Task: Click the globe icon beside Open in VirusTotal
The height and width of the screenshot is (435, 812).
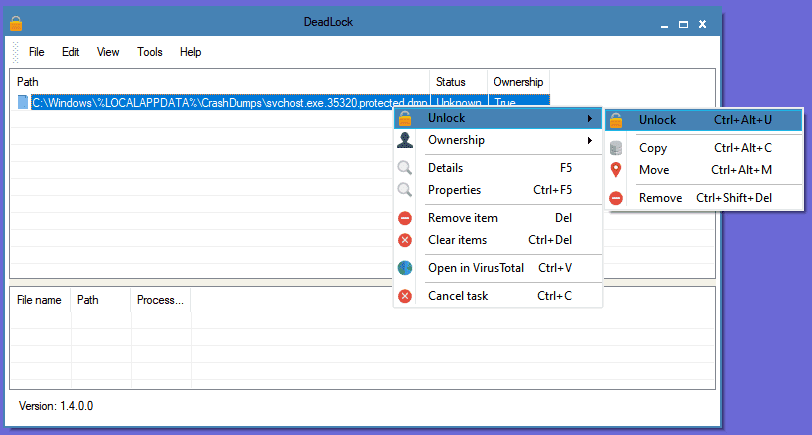Action: pyautogui.click(x=405, y=268)
